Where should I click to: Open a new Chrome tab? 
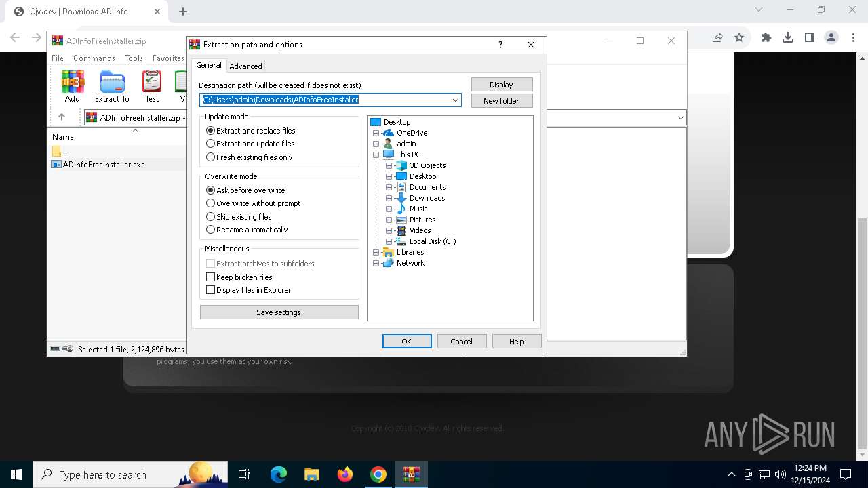tap(183, 11)
